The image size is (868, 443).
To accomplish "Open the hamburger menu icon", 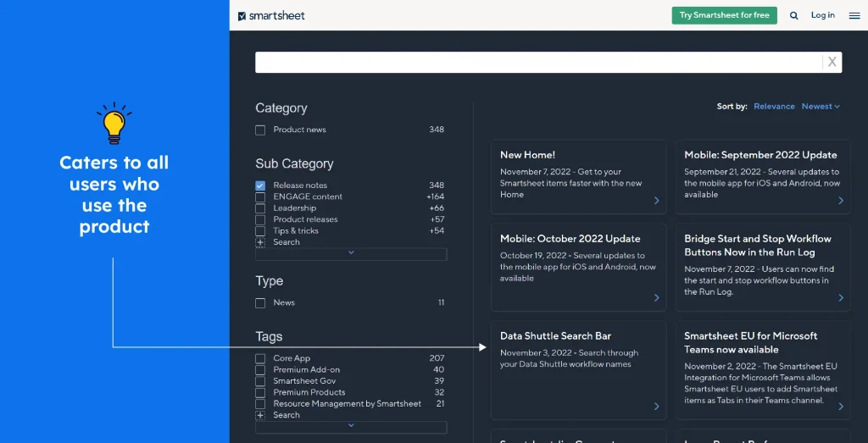I will [854, 15].
